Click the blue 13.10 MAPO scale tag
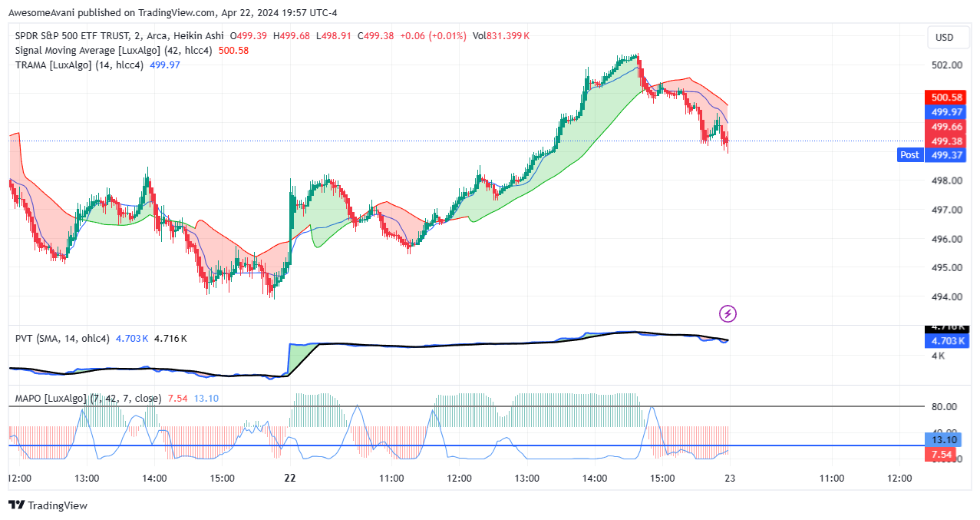980x520 pixels. [943, 440]
